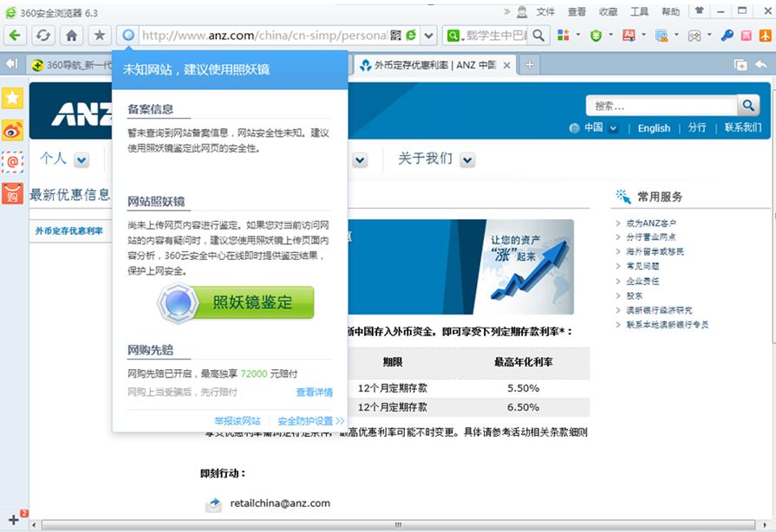Open the 成为ANZ客户 link

pyautogui.click(x=651, y=224)
